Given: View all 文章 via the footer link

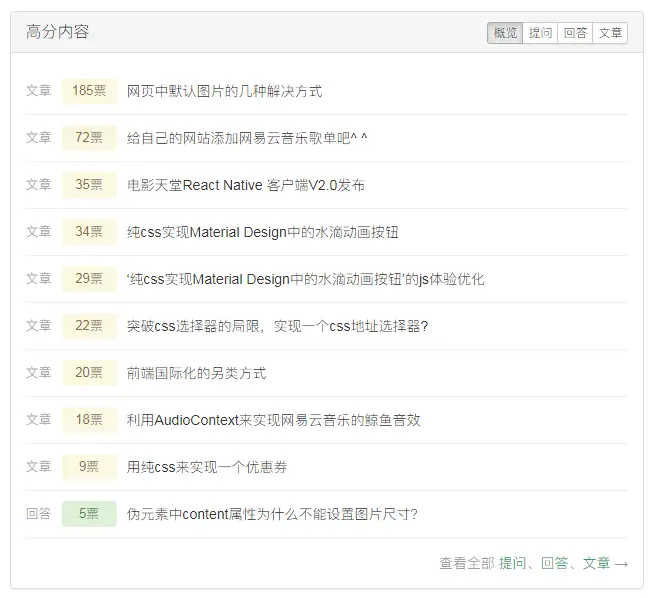Looking at the screenshot, I should [x=597, y=563].
